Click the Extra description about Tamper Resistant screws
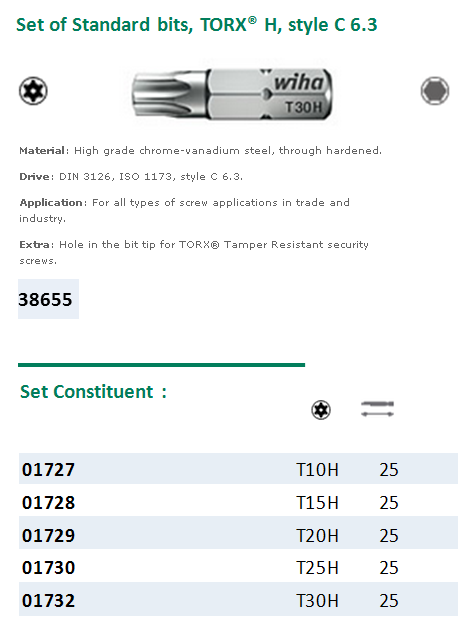Screen dimensions: 476x635 point(194,252)
